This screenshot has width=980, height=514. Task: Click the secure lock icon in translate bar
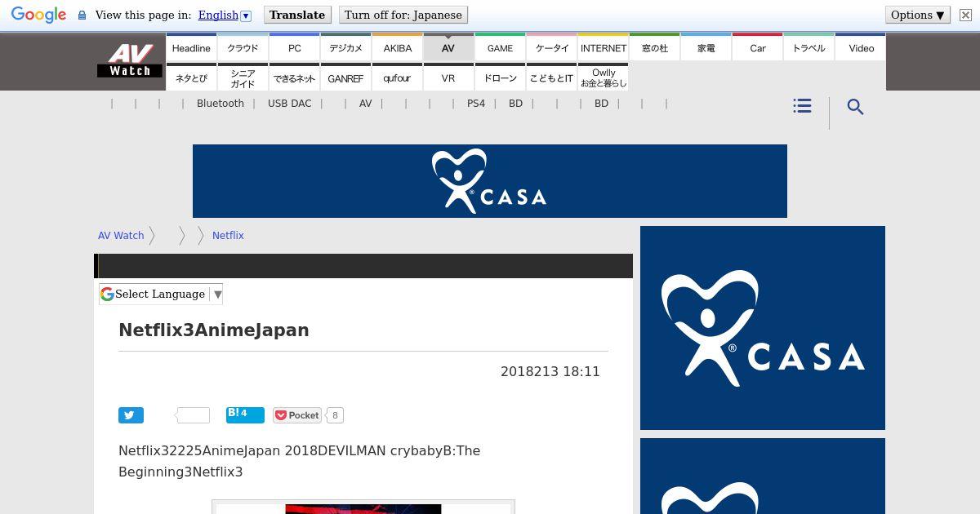[x=82, y=16]
